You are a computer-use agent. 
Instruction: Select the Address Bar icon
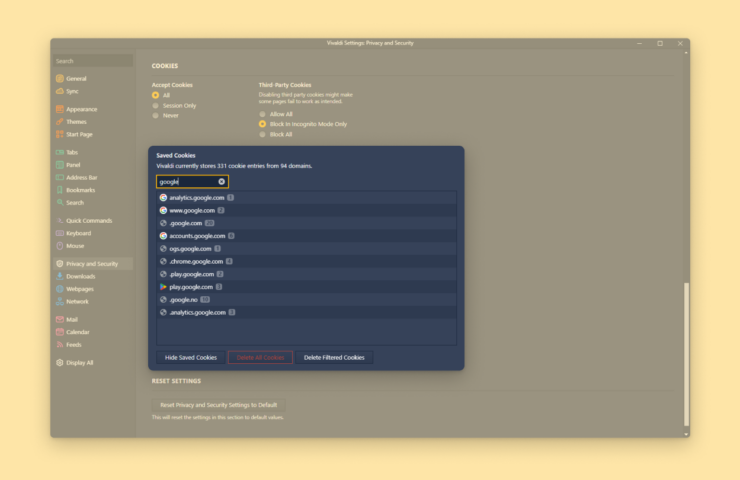click(x=59, y=177)
